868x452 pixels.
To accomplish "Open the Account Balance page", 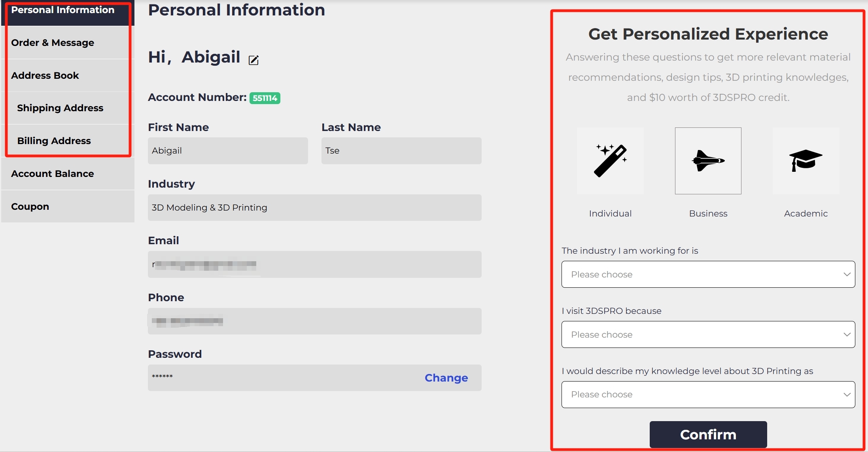I will [53, 174].
